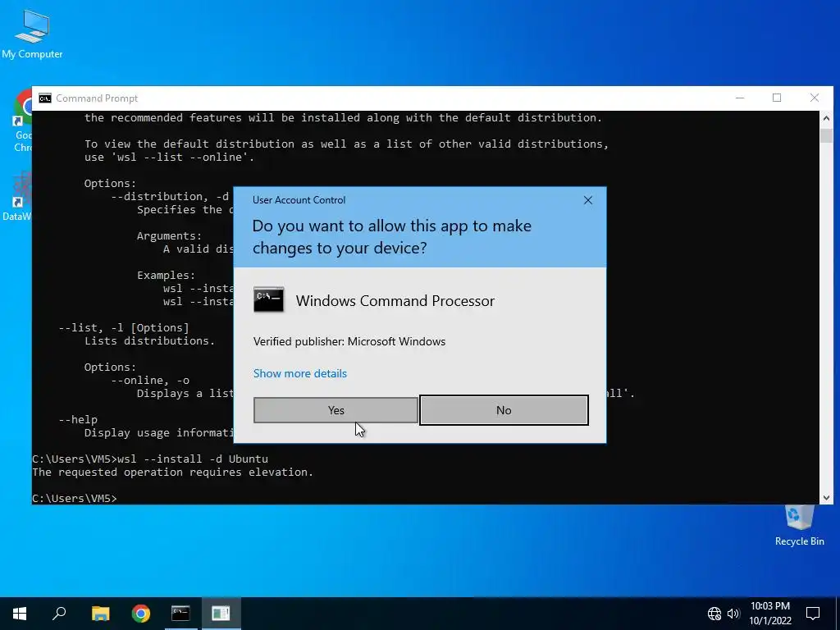Click 'Verified publisher: Microsoft Windows' text
Image resolution: width=840 pixels, height=630 pixels.
349,341
